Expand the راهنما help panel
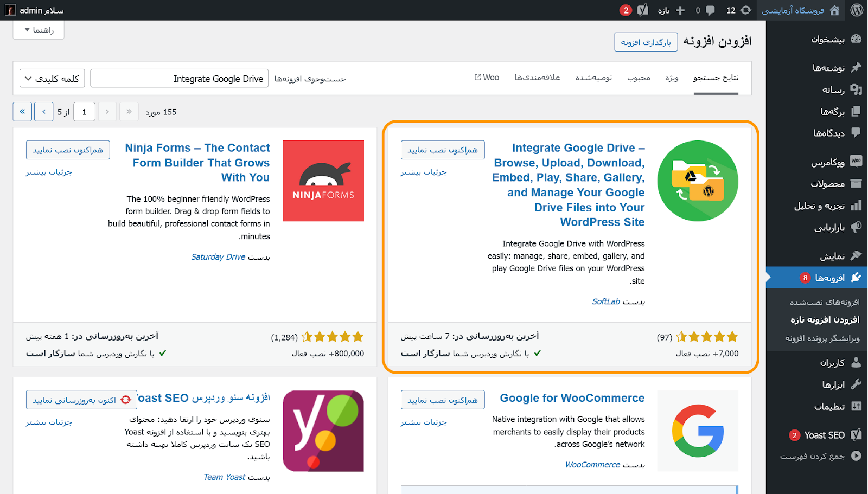868x494 pixels. (39, 30)
